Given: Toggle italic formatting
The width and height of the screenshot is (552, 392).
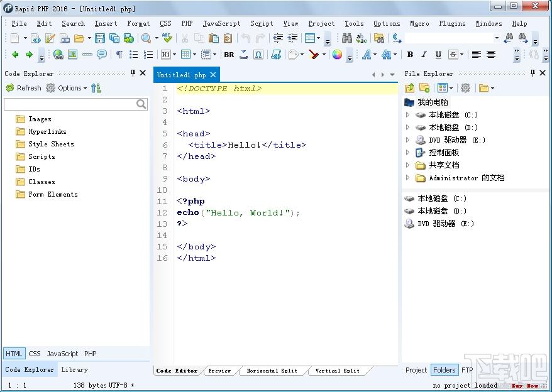Looking at the screenshot, I should [424, 55].
